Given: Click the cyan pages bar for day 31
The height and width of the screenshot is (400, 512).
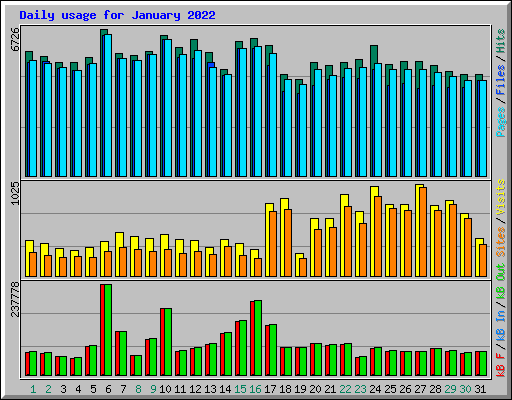Looking at the screenshot, I should tap(483, 128).
